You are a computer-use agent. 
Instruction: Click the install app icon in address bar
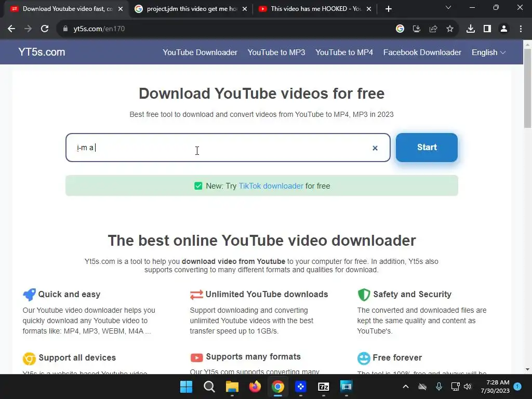[x=417, y=29]
